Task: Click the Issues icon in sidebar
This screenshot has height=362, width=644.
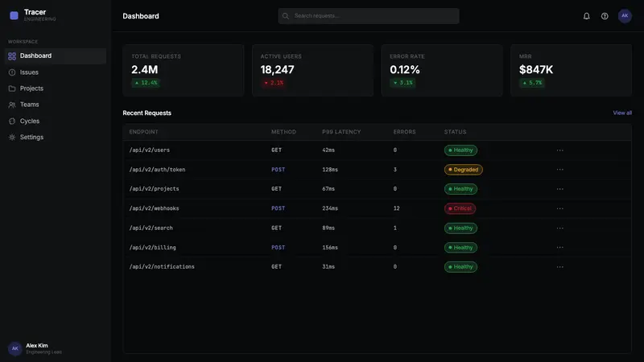Action: pos(12,72)
